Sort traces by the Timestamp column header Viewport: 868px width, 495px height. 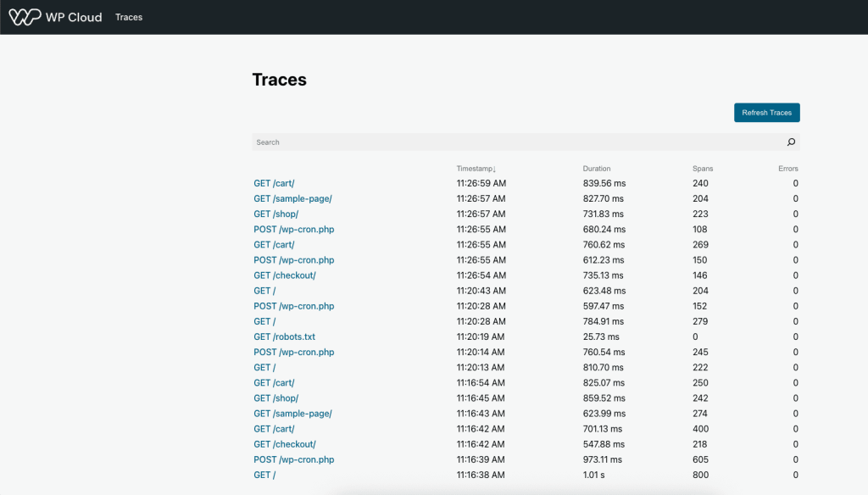click(476, 169)
